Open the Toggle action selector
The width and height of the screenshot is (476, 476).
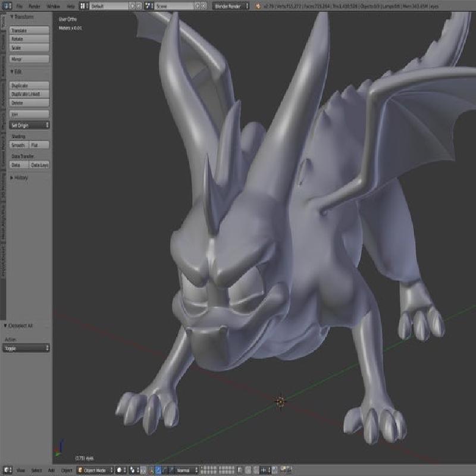(29, 348)
